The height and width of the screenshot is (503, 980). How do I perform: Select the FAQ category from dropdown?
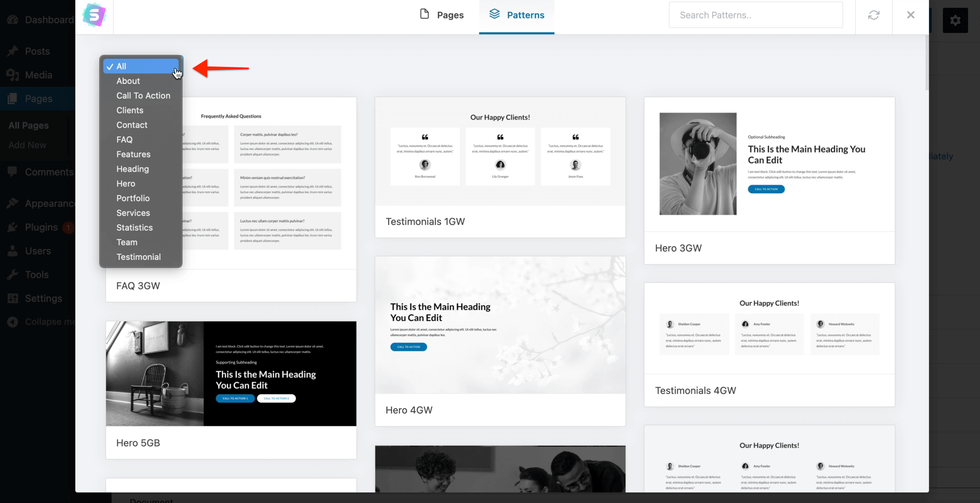[124, 139]
